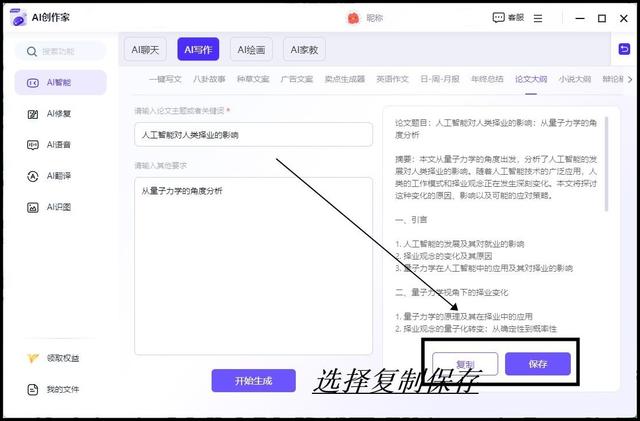Minimize the AI创作家 window
Image resolution: width=640 pixels, height=421 pixels.
pos(580,18)
